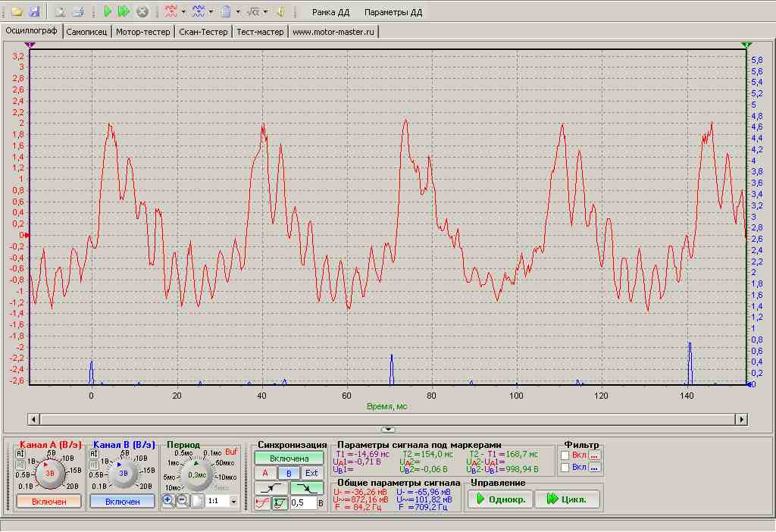This screenshot has width=776, height=532.
Task: Start single capture with green play icon
Action: tap(108, 12)
